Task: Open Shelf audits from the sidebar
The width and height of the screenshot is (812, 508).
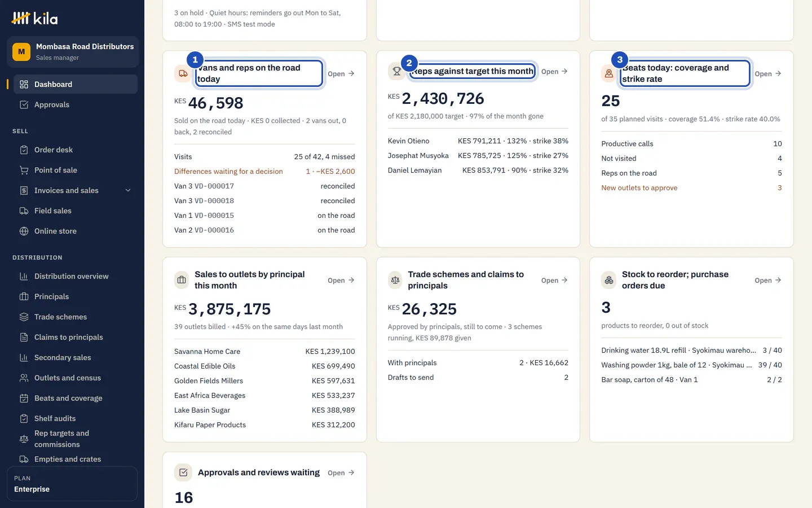Action: coord(75,418)
